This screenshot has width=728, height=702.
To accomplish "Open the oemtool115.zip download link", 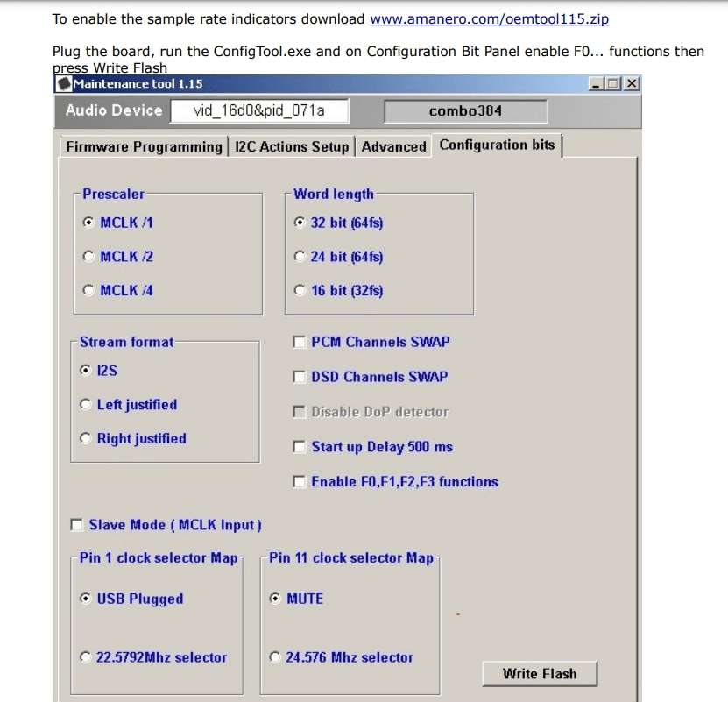I will coord(490,19).
